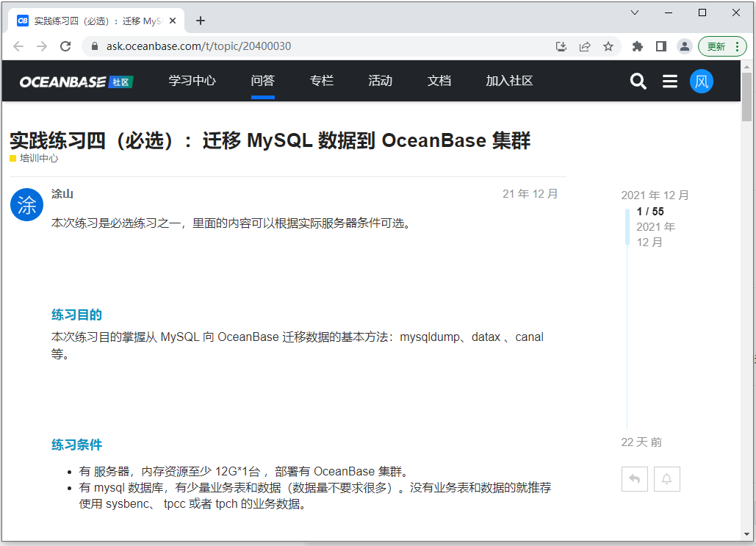756x546 pixels.
Task: Click the 21 年 12 月 post date
Action: (x=530, y=194)
